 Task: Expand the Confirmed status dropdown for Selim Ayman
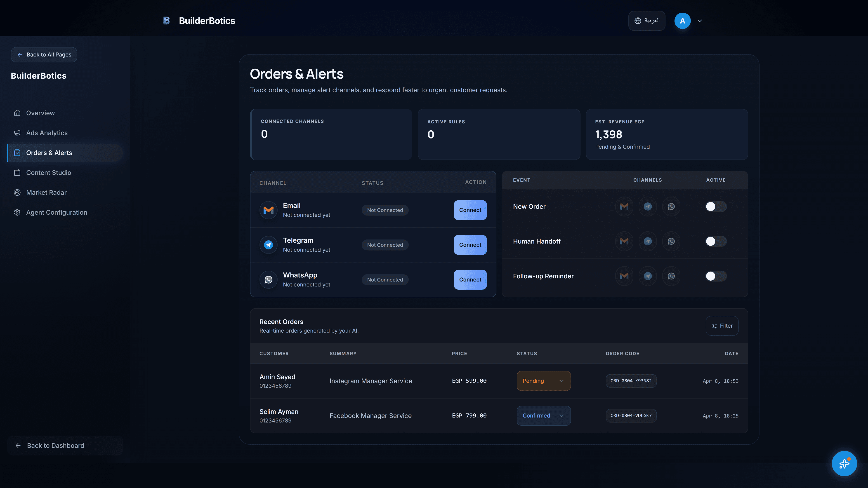543,416
